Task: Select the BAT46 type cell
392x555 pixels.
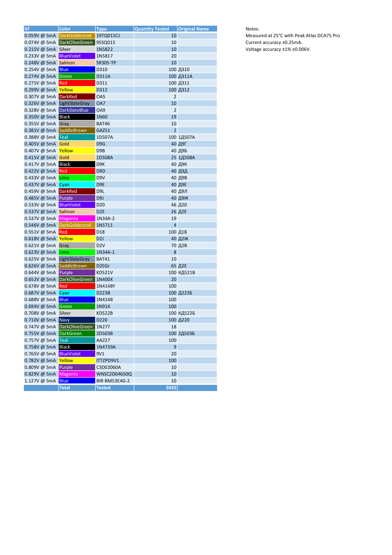Action: pyautogui.click(x=115, y=124)
